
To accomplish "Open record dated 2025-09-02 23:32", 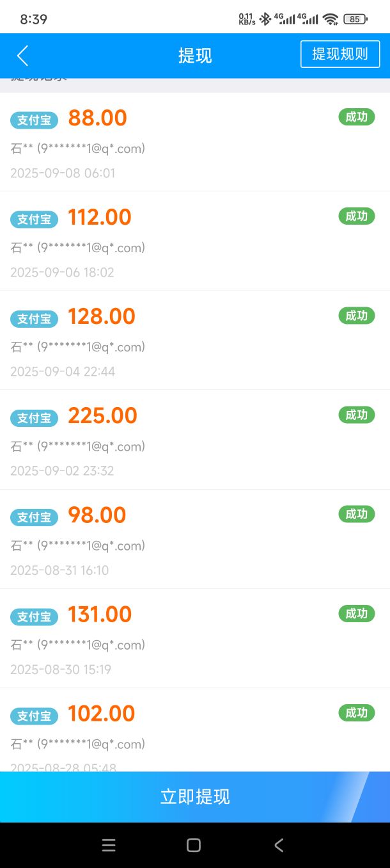I will tap(195, 440).
